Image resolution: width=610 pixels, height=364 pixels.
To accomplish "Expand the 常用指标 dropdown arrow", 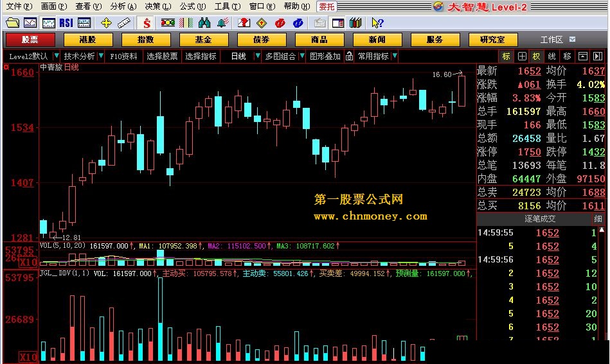I will 395,56.
